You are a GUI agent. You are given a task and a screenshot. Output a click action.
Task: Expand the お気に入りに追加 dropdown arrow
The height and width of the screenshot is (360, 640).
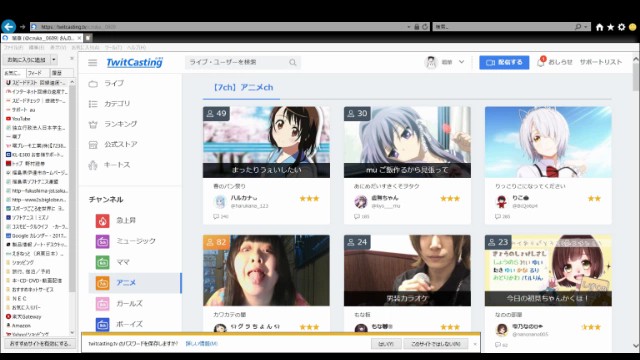[x=54, y=60]
